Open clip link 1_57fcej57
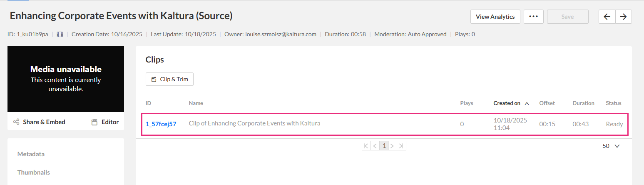The height and width of the screenshot is (185, 644). click(x=161, y=124)
